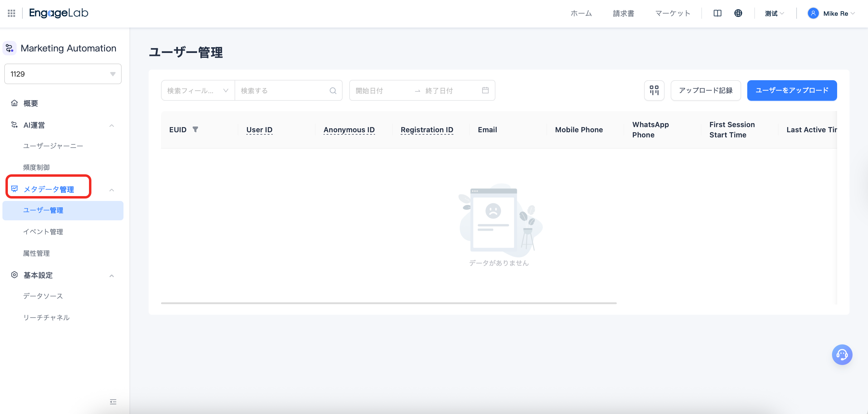Viewport: 868px width, 414px height.
Task: Collapse the sidebar using bottom-left arrow icon
Action: click(113, 402)
